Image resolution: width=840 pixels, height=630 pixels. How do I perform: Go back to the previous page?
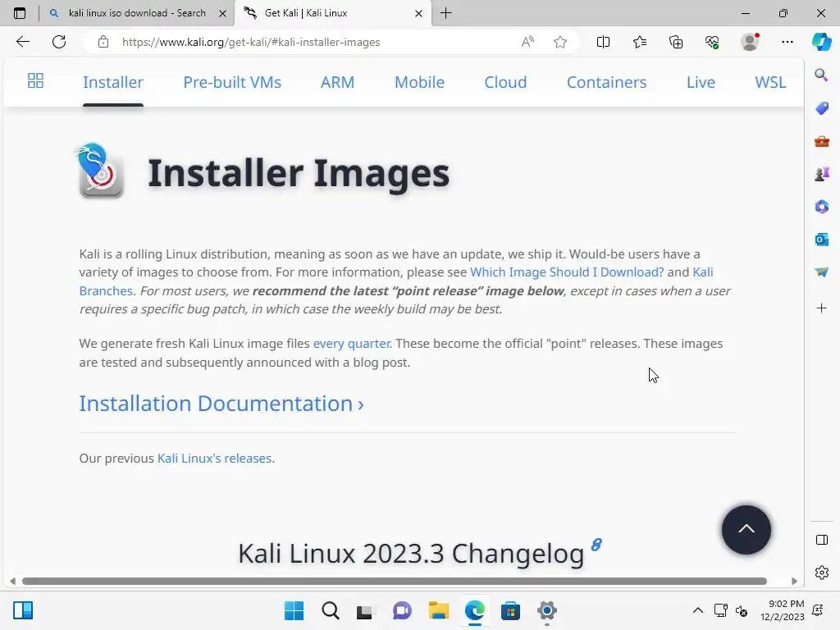pos(22,42)
